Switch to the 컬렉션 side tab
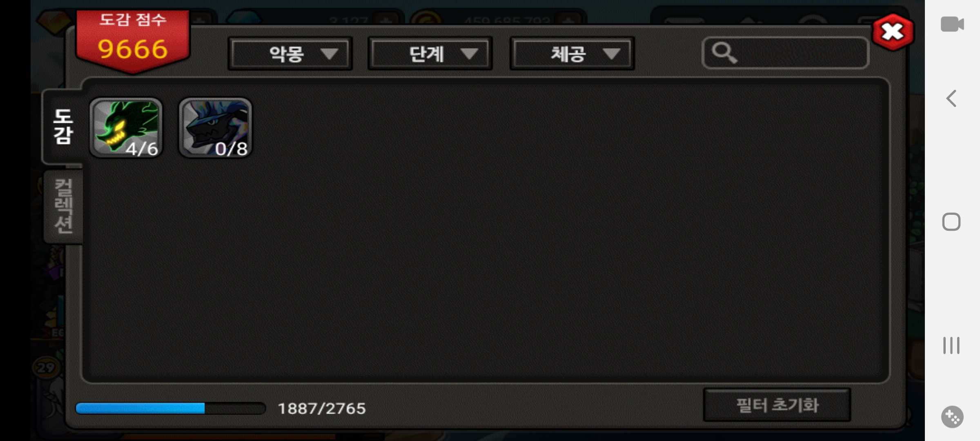The width and height of the screenshot is (980, 441). (x=64, y=206)
